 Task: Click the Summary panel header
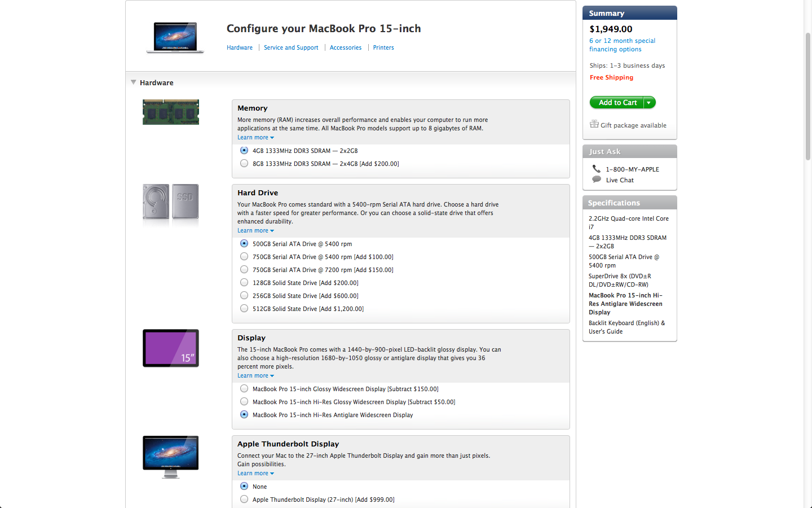[630, 13]
